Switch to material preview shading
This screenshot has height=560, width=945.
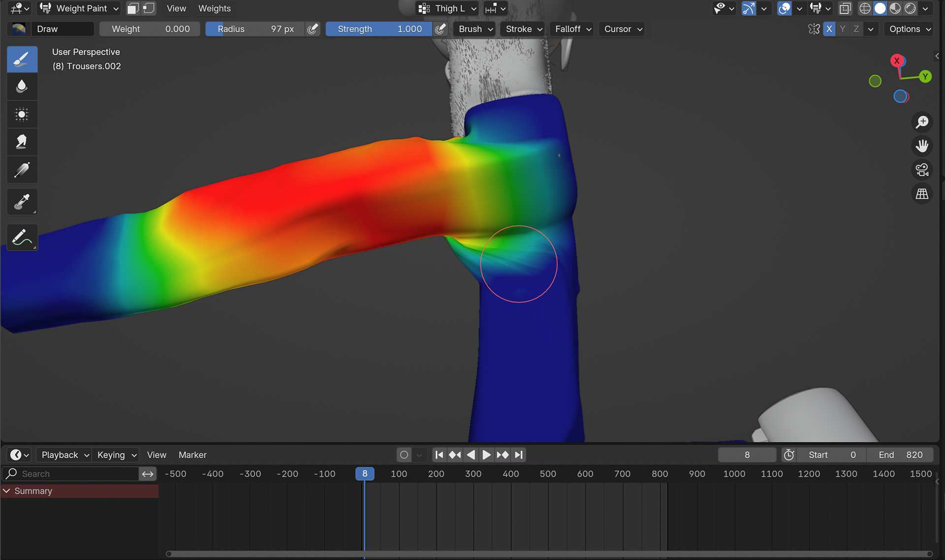point(895,8)
